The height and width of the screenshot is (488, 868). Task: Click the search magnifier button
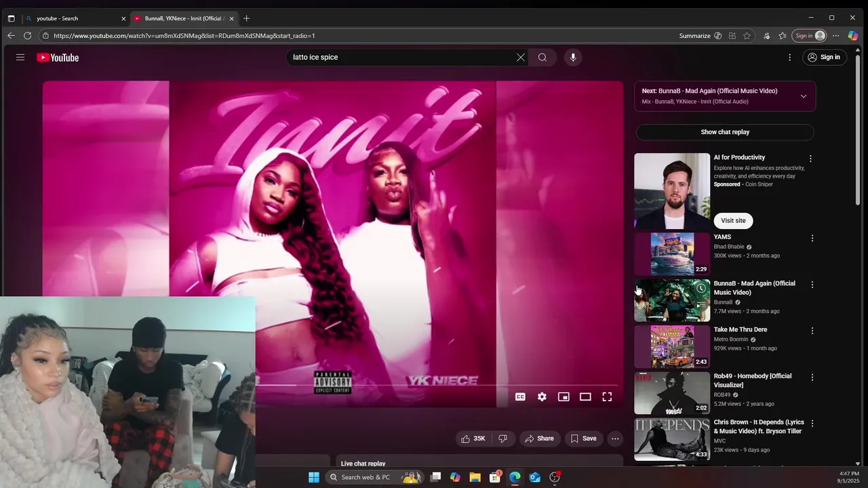point(542,58)
